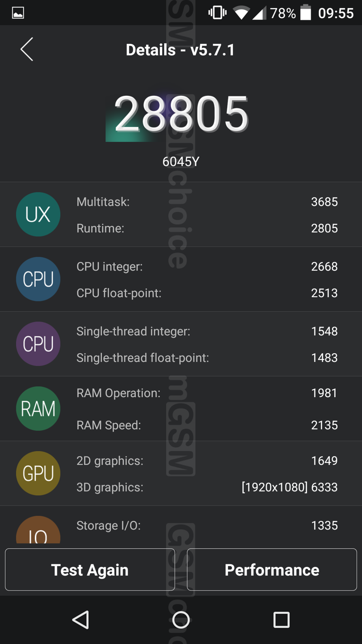Click the Performance button

pos(272,570)
